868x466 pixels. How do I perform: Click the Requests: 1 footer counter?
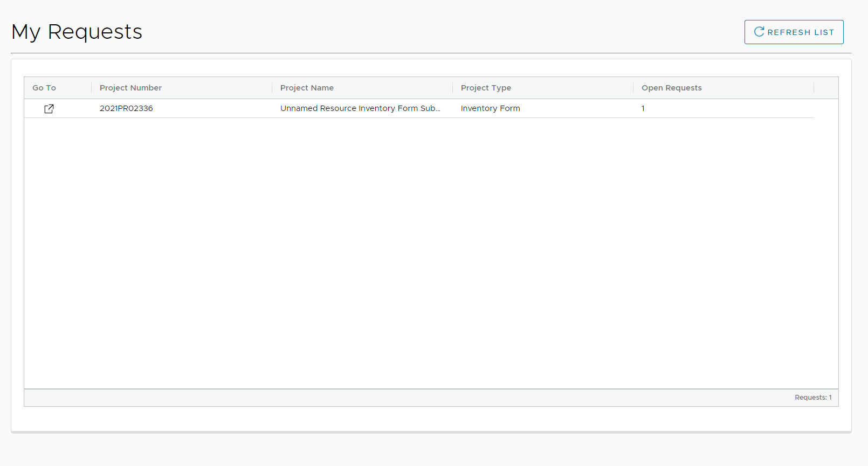click(812, 398)
